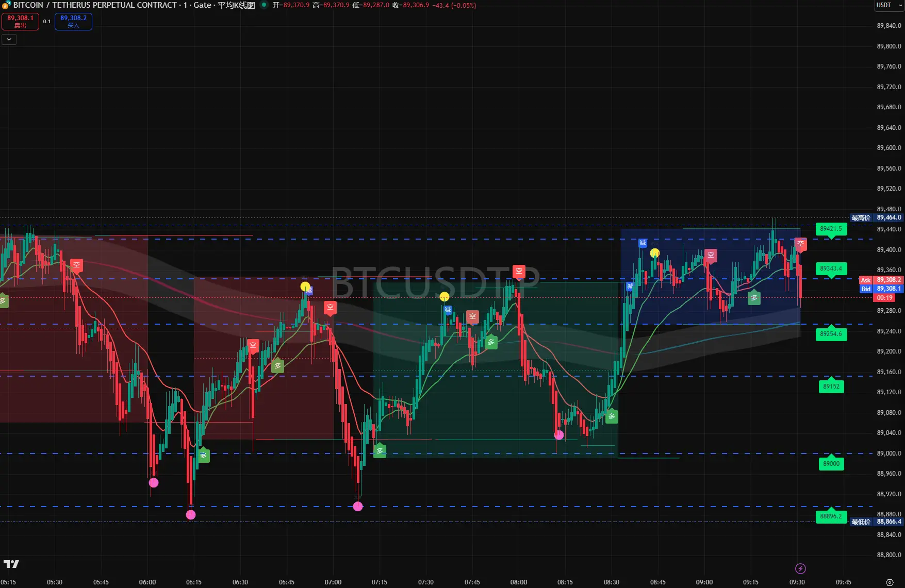The height and width of the screenshot is (588, 905).
Task: Select the green 89421.5 price level label
Action: click(831, 229)
